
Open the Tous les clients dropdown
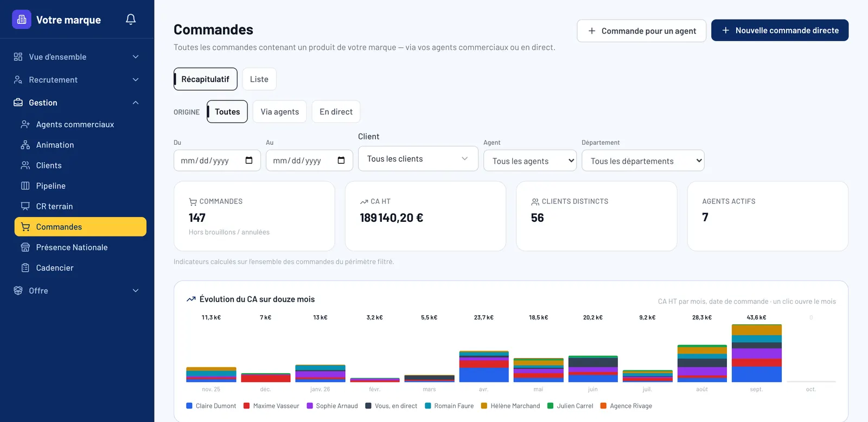[x=418, y=159]
